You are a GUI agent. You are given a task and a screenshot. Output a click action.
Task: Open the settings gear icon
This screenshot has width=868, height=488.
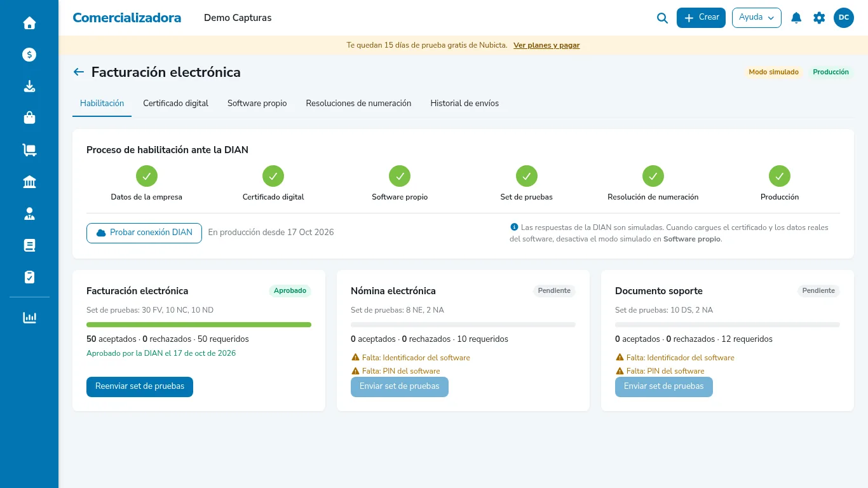819,18
